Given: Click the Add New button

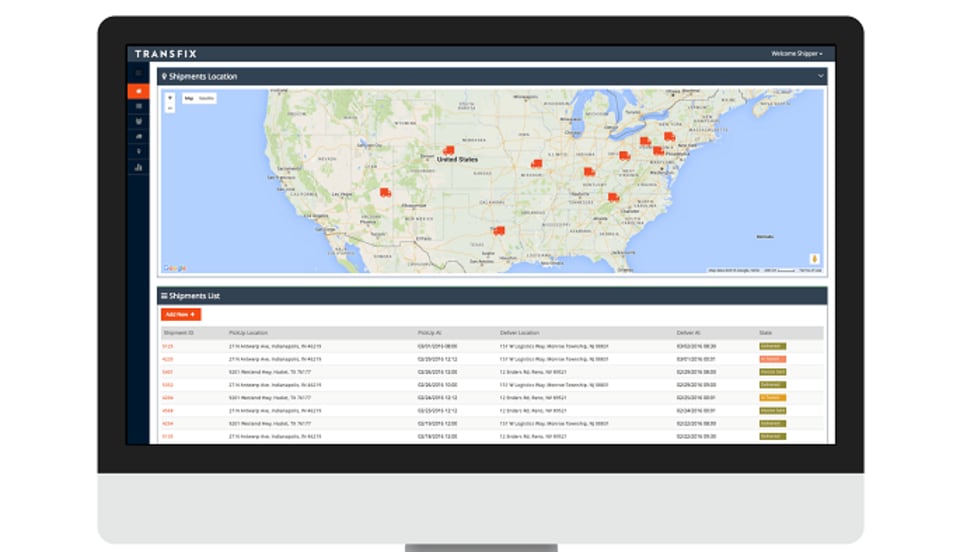Looking at the screenshot, I should coord(181,314).
